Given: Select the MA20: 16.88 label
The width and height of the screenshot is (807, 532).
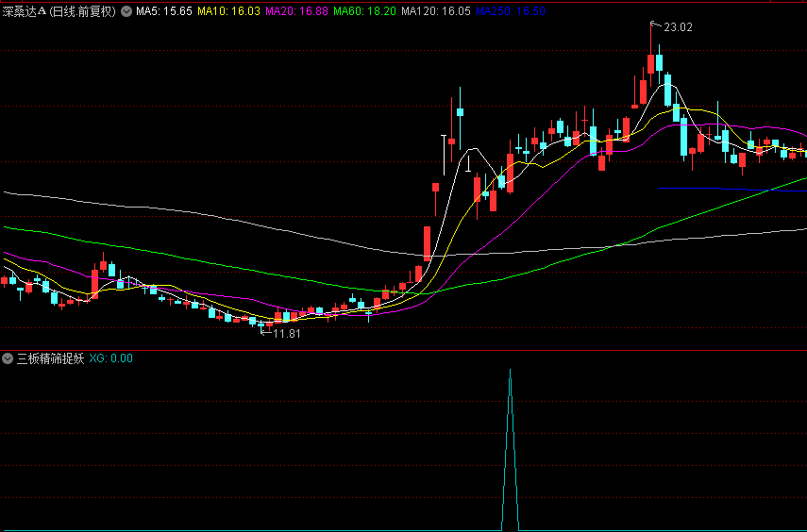Looking at the screenshot, I should pyautogui.click(x=297, y=11).
